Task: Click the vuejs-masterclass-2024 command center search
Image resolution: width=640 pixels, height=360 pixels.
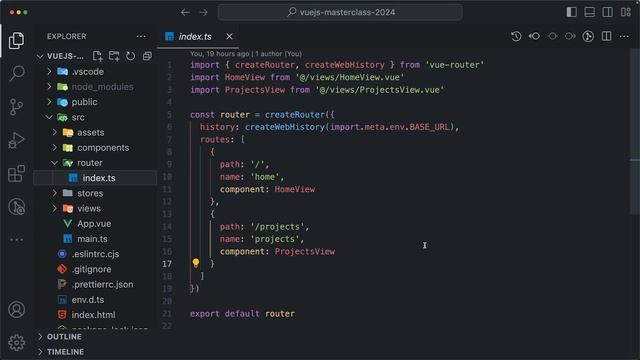Action: (x=340, y=12)
